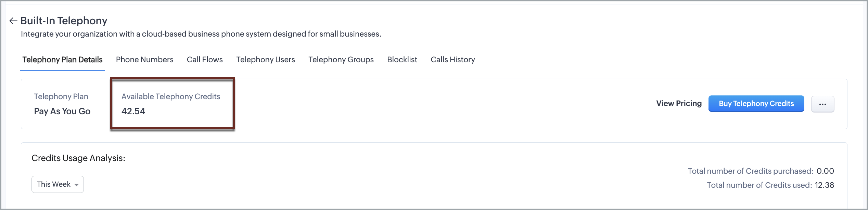This screenshot has height=210, width=868.
Task: Open the Blocklist tab
Action: (x=402, y=60)
